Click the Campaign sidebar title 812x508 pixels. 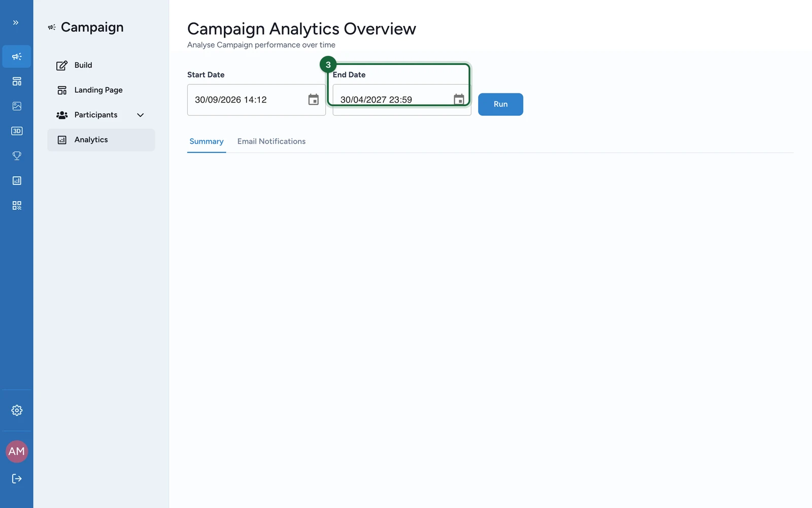[x=92, y=27]
